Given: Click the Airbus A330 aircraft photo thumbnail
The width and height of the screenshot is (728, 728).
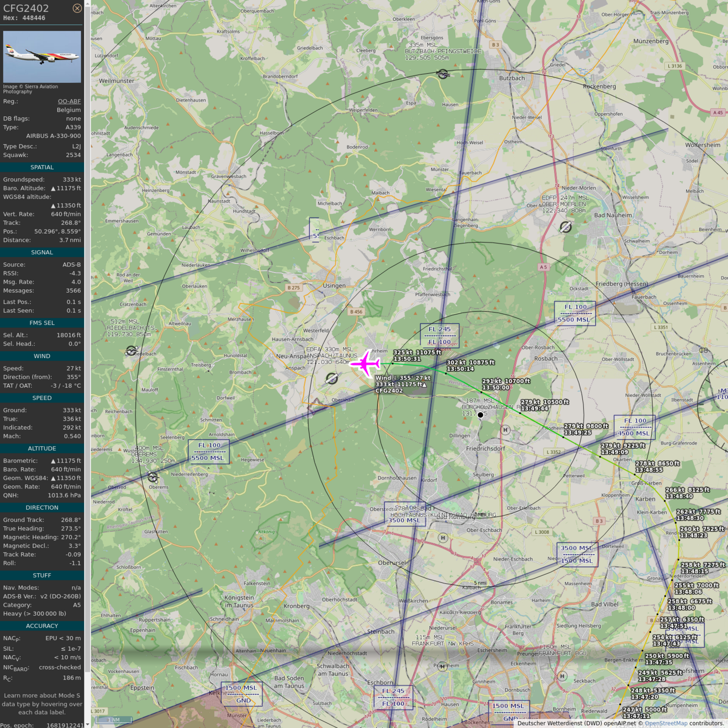Looking at the screenshot, I should 42,57.
